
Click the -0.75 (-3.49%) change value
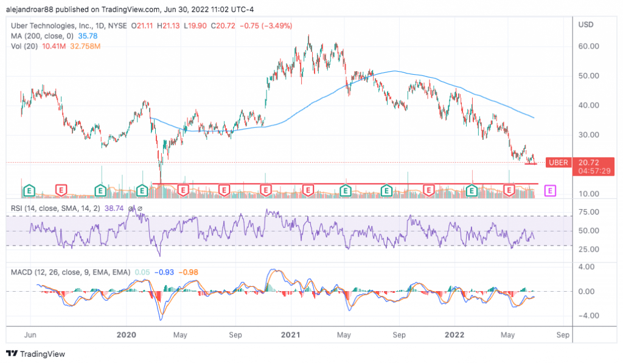(x=266, y=26)
